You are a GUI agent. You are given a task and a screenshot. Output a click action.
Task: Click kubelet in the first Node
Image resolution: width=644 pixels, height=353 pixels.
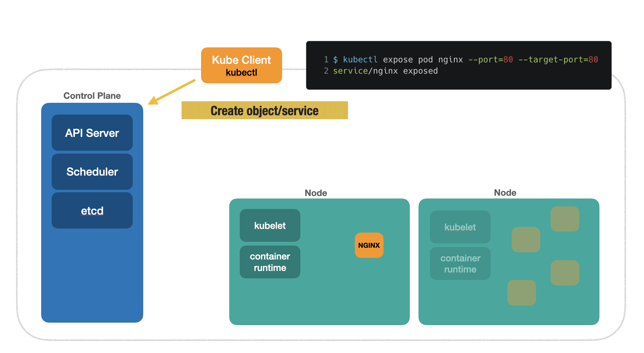pos(270,225)
